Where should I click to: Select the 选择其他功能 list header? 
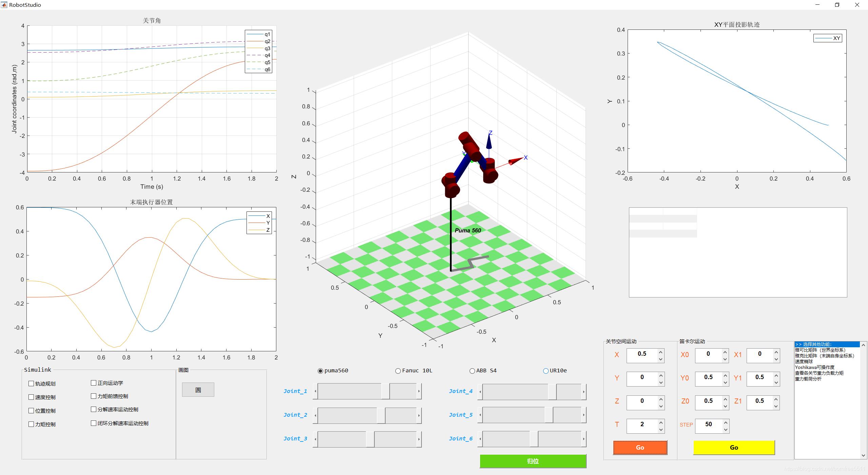pyautogui.click(x=827, y=344)
